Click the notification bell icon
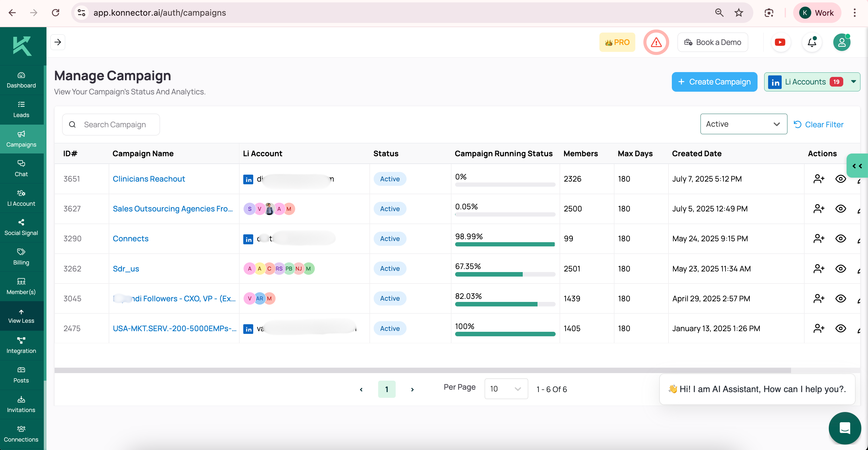The image size is (868, 450). 812,42
